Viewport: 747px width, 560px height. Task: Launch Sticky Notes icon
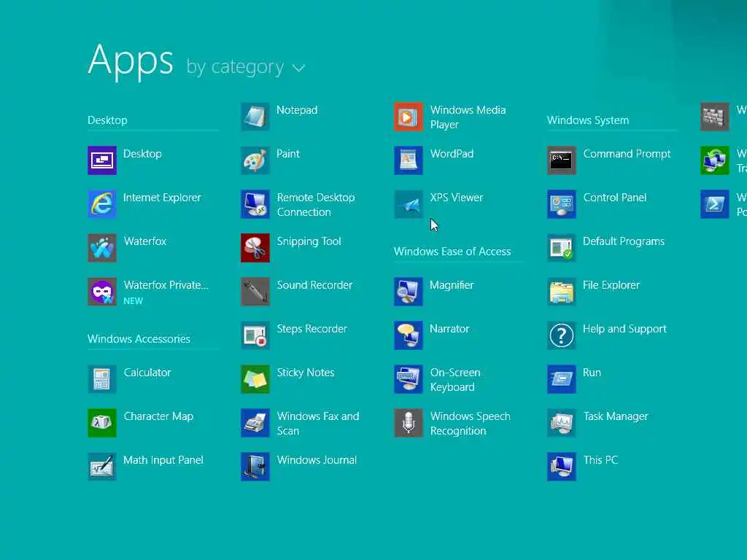[255, 379]
